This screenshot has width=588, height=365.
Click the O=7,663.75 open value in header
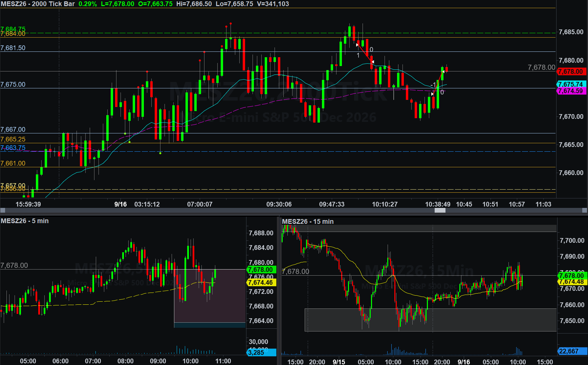(155, 4)
